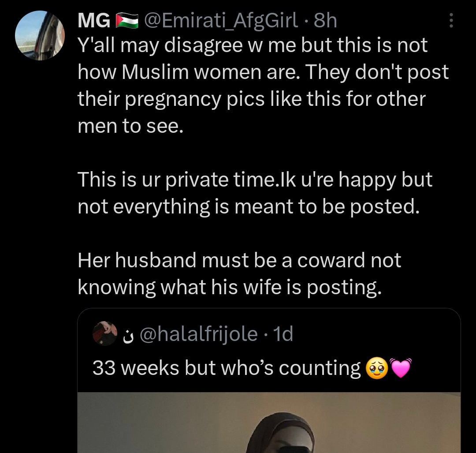This screenshot has height=453, width=476.
Task: Tap the teary pleading face emoji
Action: (377, 368)
